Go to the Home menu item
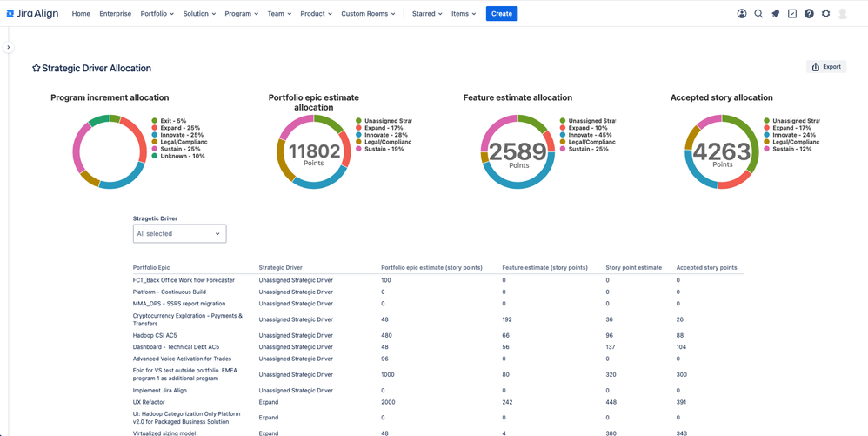This screenshot has height=436, width=868. coord(81,14)
